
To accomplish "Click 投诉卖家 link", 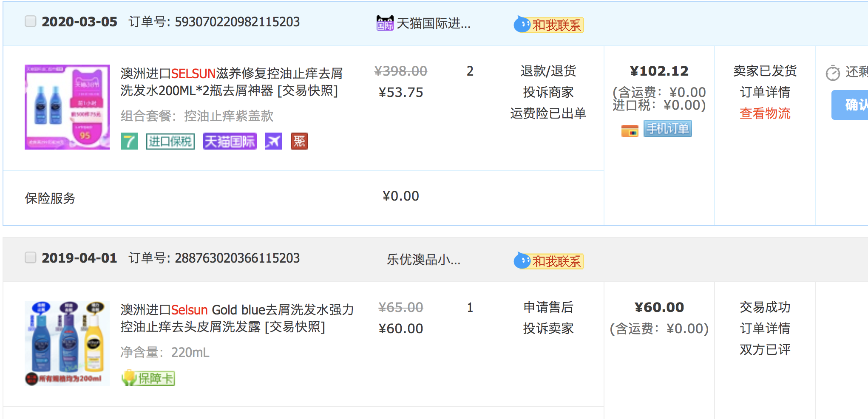I will click(548, 328).
